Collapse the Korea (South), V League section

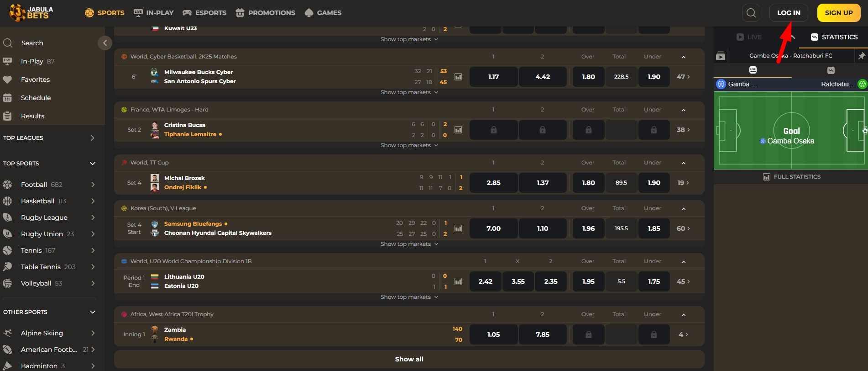[x=683, y=209]
